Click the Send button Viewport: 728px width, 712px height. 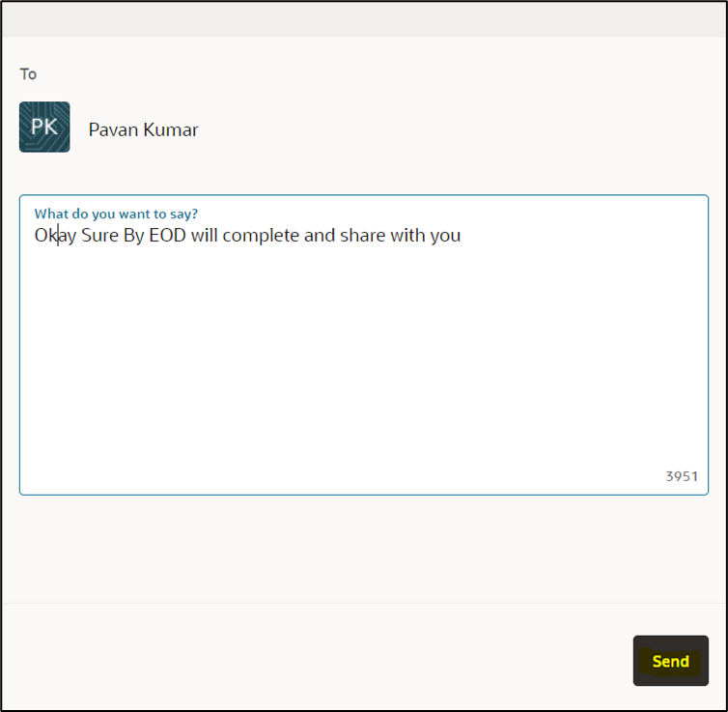pos(670,661)
